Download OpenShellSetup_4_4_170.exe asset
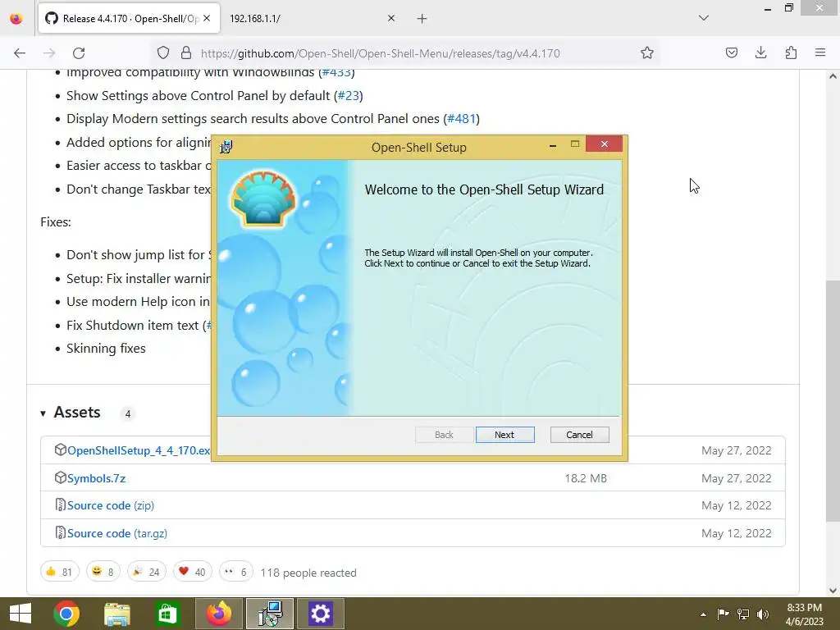Screen dimensions: 840x630 (138, 450)
